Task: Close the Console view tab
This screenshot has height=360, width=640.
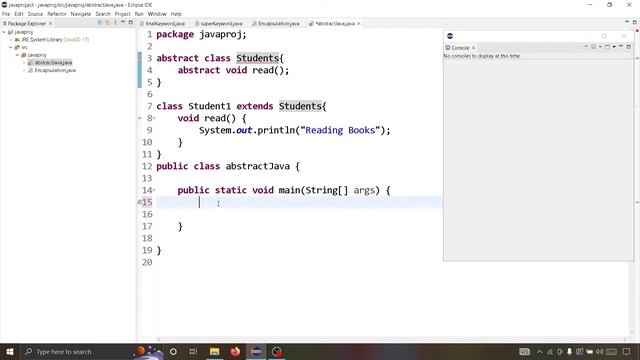Action: [x=474, y=48]
